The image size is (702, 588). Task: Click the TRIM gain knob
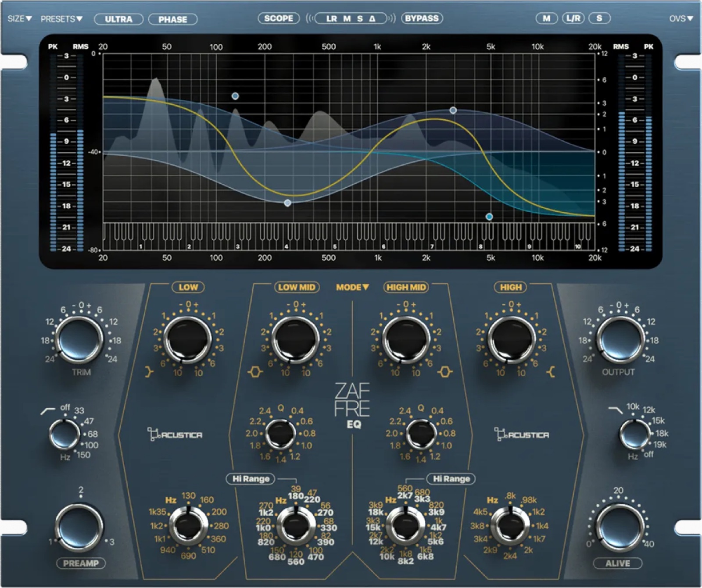(79, 340)
